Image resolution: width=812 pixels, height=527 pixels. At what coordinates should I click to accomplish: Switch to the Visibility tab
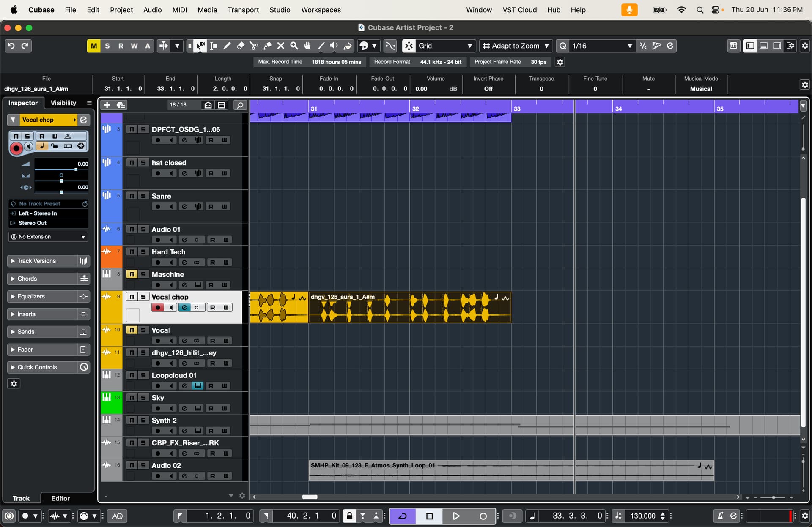(x=63, y=103)
